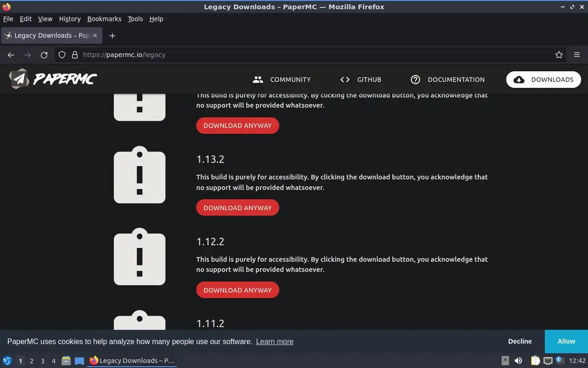Click the Firefox taskbar window entry

coord(132,361)
